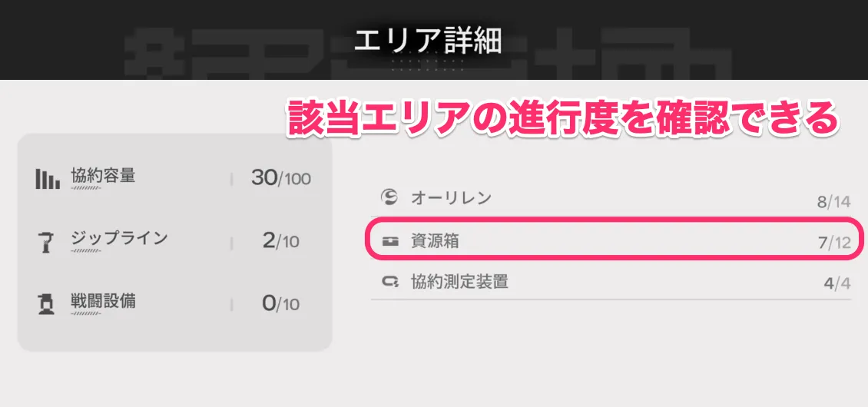Click the 30/100 capacity value
The height and width of the screenshot is (407, 868).
tap(280, 178)
